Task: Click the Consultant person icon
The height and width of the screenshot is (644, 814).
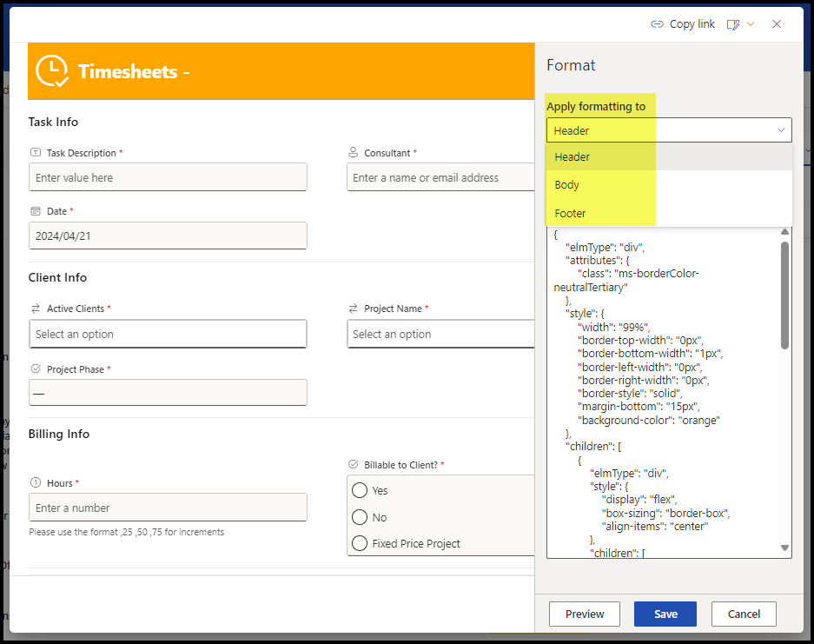Action: click(353, 152)
